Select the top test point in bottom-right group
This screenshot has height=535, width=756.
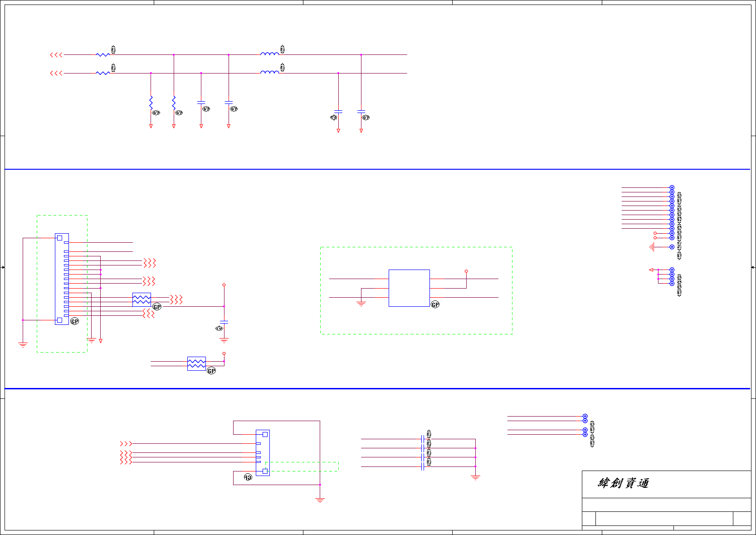[x=585, y=416]
